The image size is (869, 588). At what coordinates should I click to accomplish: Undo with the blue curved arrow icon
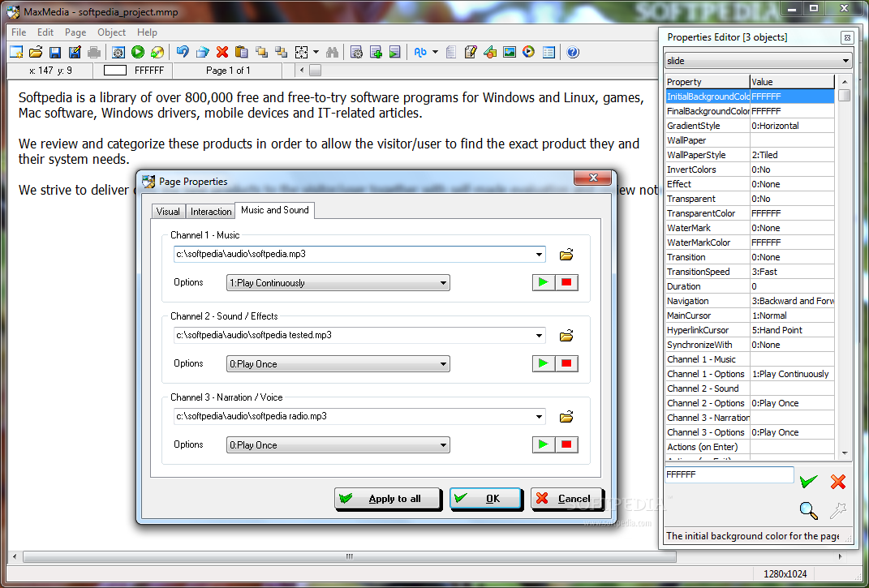[183, 52]
